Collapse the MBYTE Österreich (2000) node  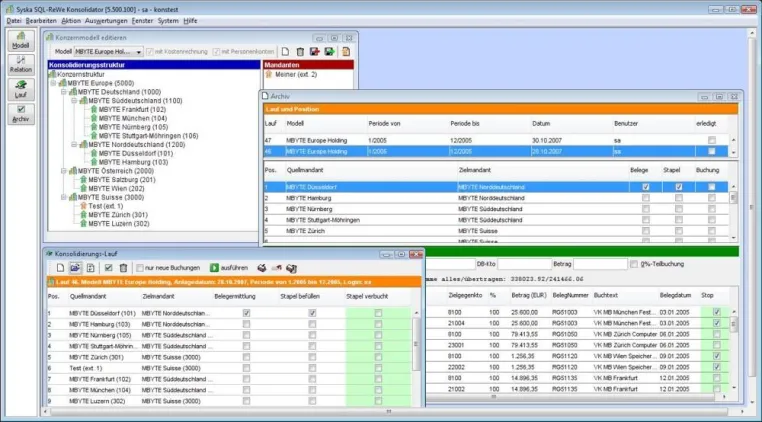coord(64,171)
